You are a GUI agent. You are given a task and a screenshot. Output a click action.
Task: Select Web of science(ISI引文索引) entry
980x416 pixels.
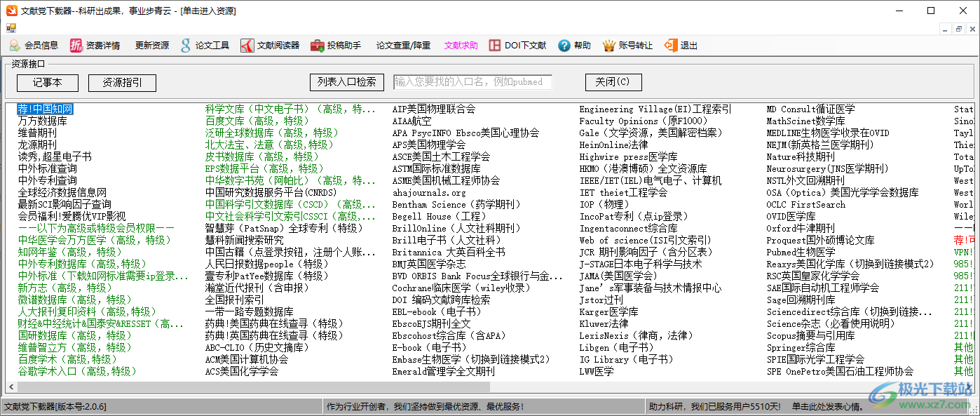coord(645,241)
